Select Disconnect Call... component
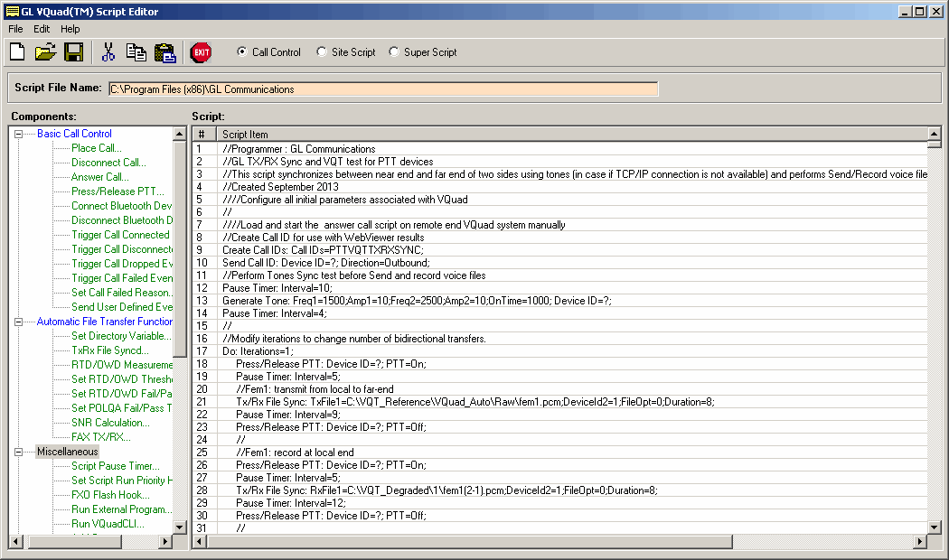This screenshot has width=949, height=560. click(x=108, y=163)
